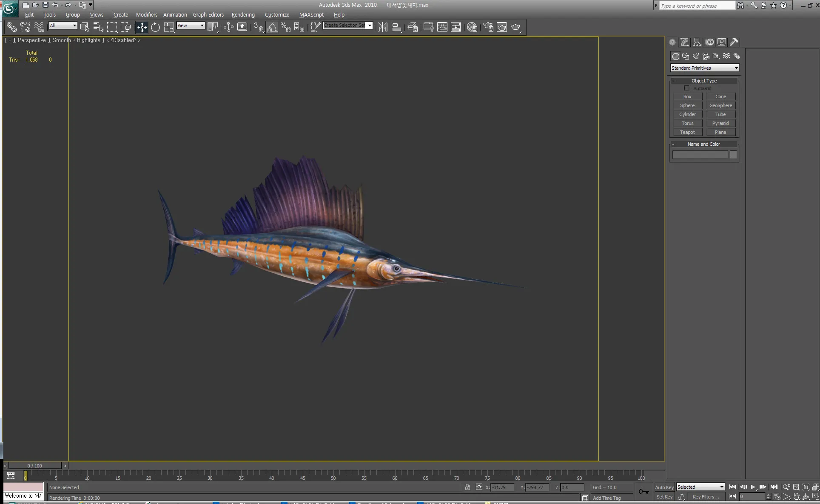Click the Render Production teapot icon
The width and height of the screenshot is (820, 504).
pyautogui.click(x=515, y=27)
